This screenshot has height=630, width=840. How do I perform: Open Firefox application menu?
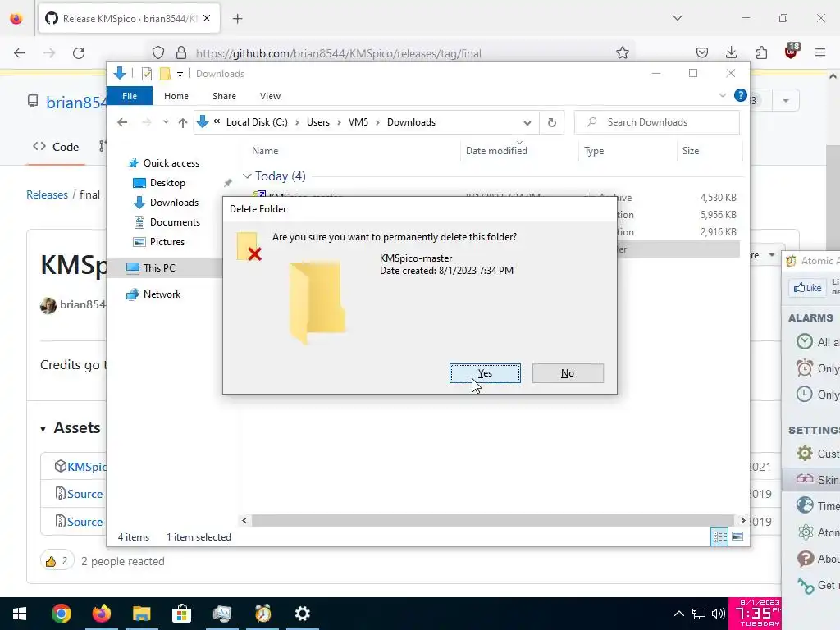tap(820, 52)
